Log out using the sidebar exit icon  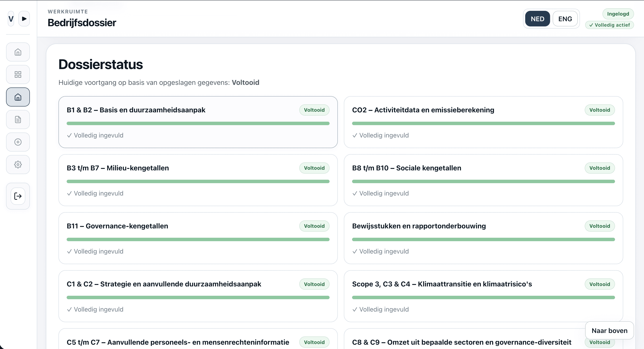(18, 196)
